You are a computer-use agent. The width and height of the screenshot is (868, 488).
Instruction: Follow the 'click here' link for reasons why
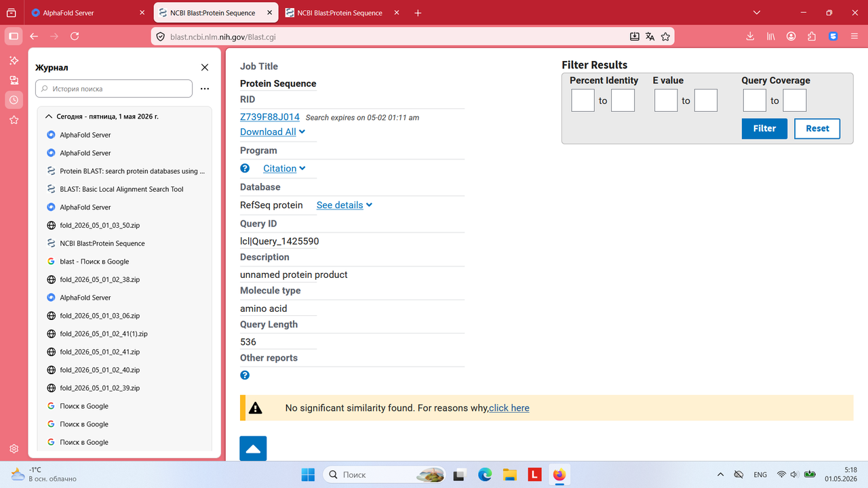pos(509,408)
